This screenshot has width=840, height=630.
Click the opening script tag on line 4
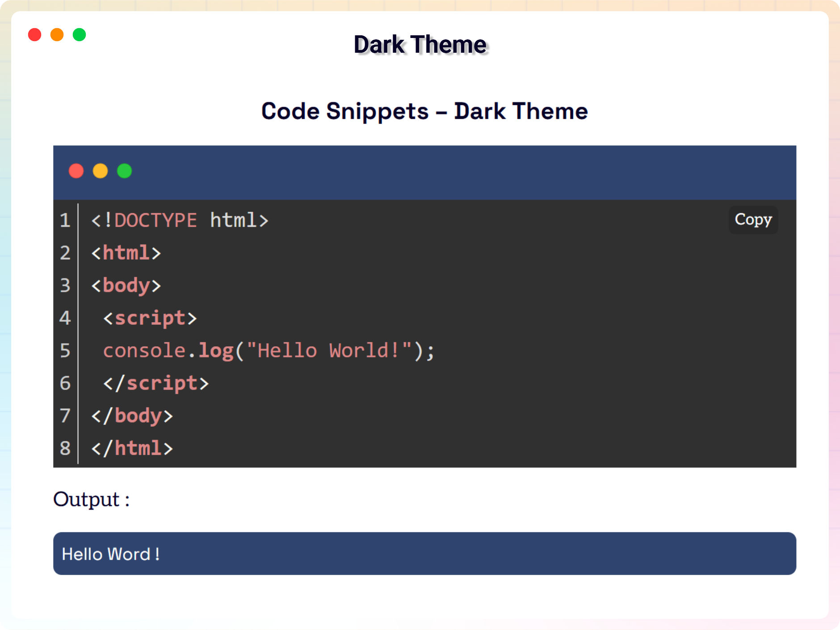click(x=150, y=318)
